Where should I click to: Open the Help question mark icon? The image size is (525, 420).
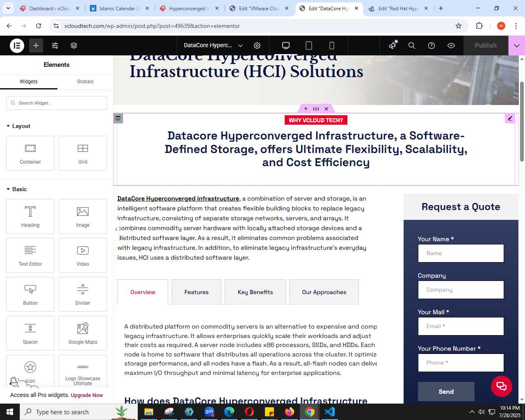pyautogui.click(x=431, y=46)
